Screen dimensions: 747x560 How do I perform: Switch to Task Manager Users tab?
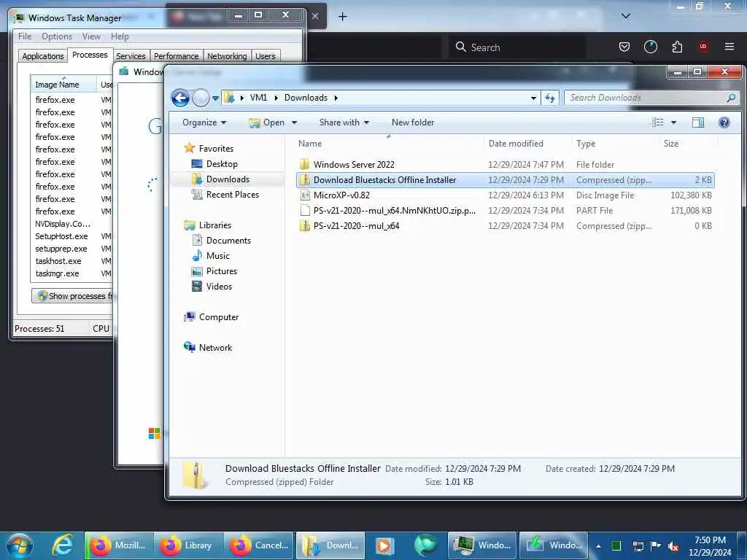[266, 55]
